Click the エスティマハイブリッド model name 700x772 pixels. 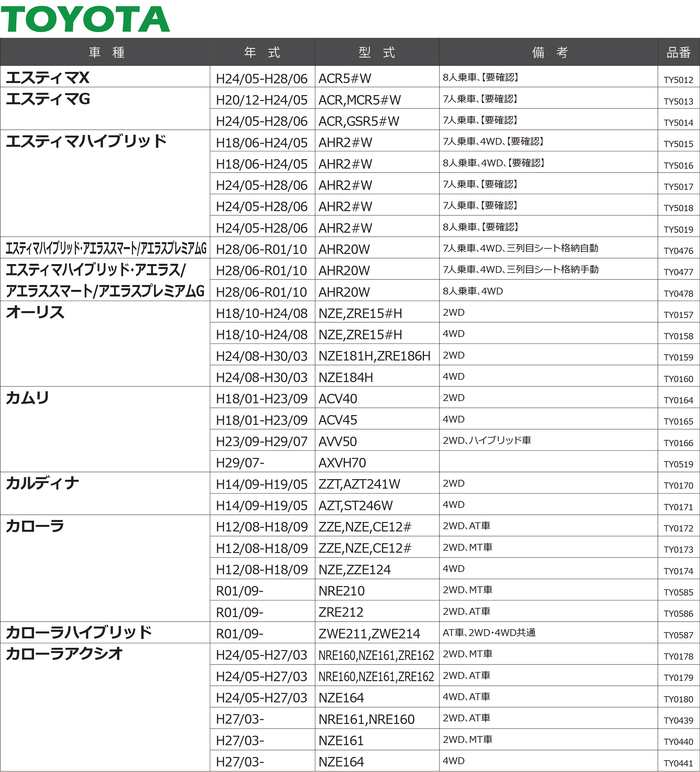86,141
